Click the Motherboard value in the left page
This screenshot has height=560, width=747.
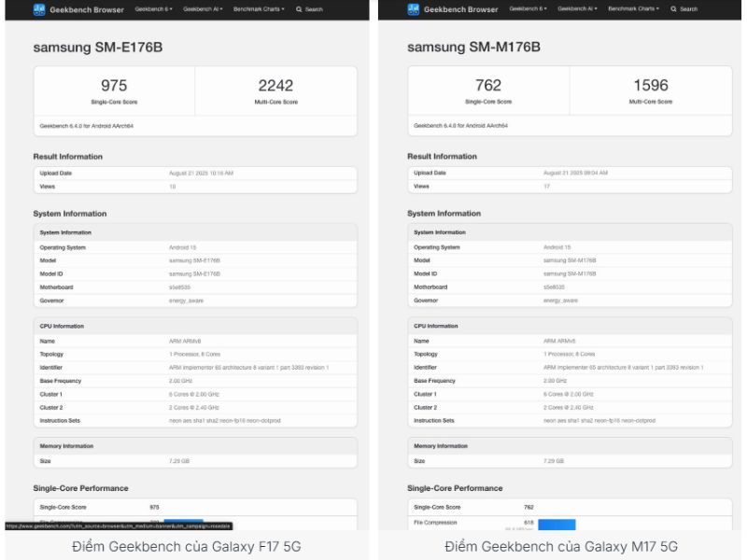tap(179, 287)
